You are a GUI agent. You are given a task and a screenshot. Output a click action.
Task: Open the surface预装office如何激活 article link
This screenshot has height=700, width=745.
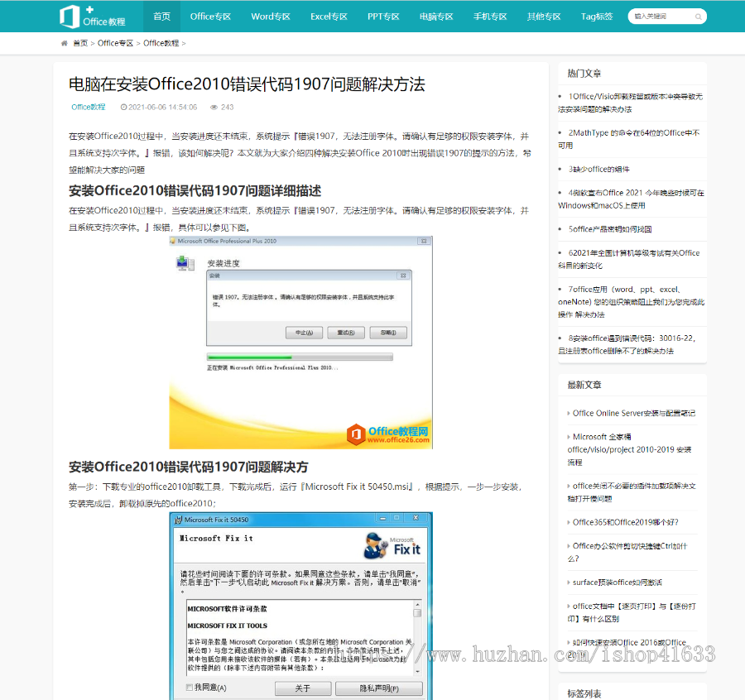[x=617, y=583]
